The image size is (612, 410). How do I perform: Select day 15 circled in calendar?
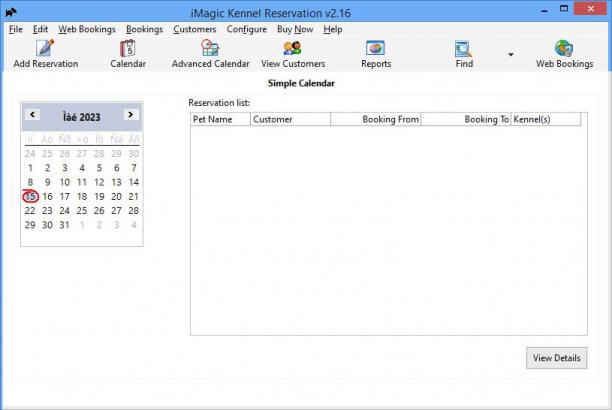[x=30, y=196]
